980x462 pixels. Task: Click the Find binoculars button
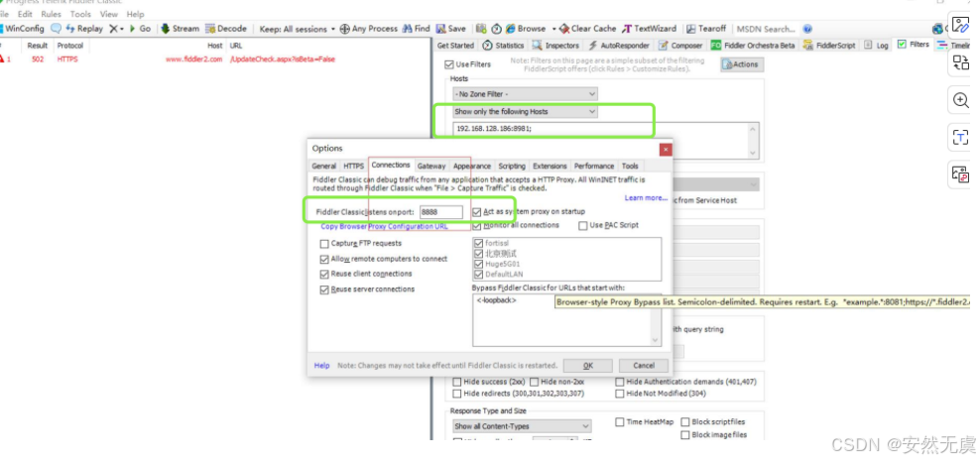coord(417,29)
